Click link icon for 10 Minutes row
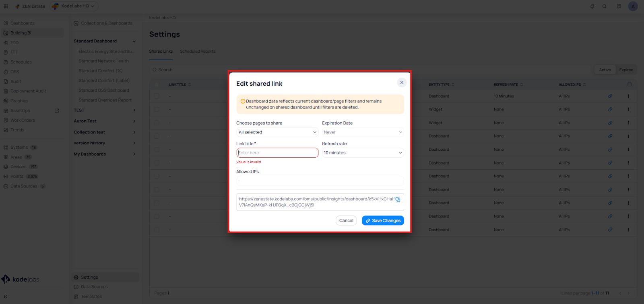 (610, 96)
